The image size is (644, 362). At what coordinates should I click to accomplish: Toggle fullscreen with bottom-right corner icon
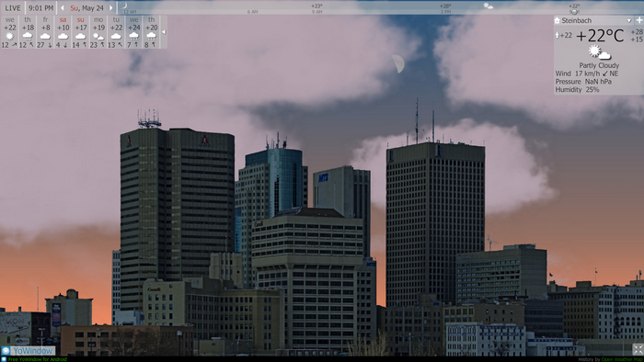[x=638, y=349]
